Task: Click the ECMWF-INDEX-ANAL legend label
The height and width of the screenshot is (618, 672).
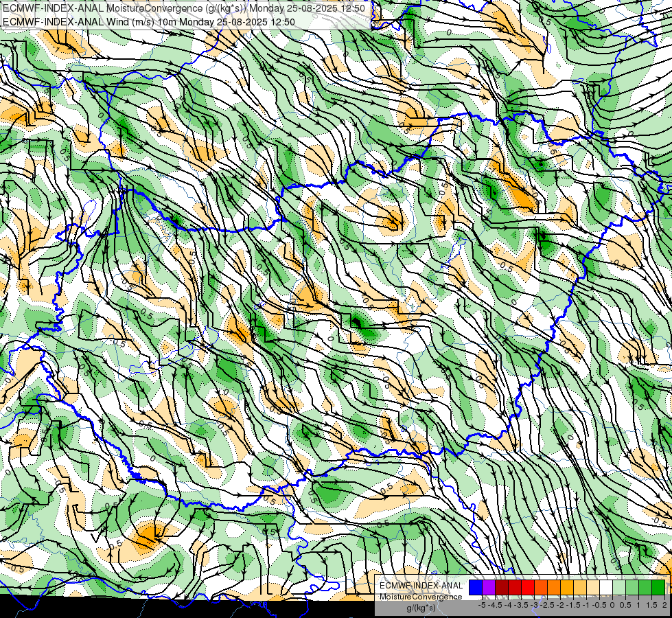Action: (x=421, y=586)
